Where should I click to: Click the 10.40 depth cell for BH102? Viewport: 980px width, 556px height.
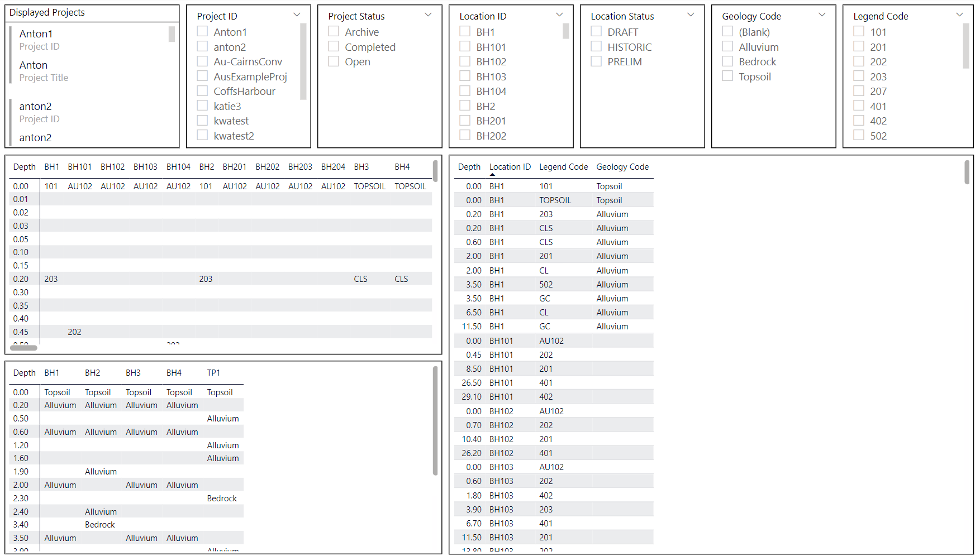point(472,439)
